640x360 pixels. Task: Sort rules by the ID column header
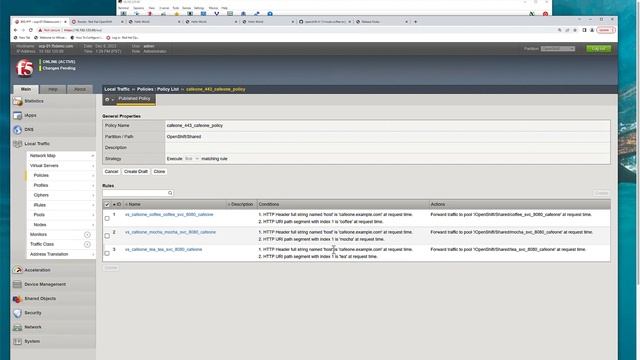[117, 204]
